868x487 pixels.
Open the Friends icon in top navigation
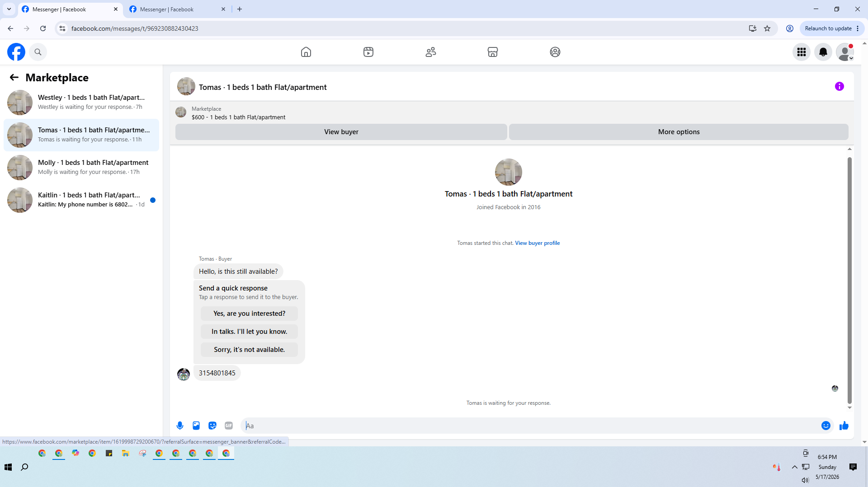point(431,52)
